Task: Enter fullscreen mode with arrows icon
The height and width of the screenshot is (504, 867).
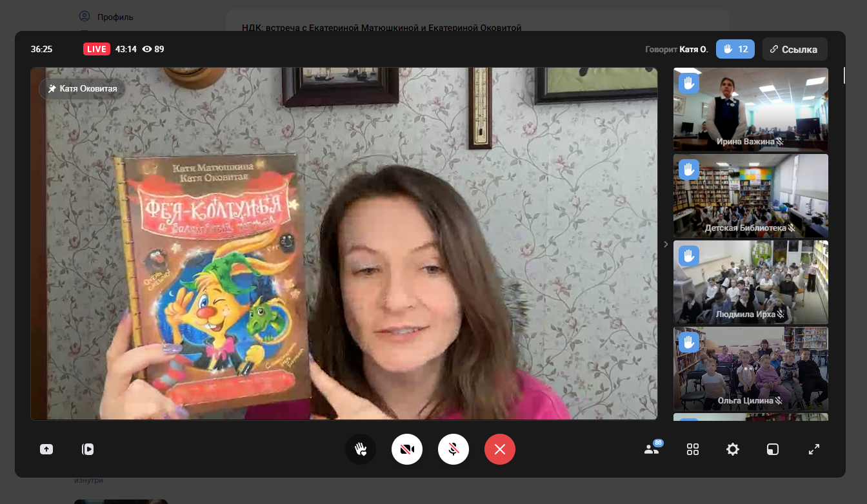Action: [814, 449]
